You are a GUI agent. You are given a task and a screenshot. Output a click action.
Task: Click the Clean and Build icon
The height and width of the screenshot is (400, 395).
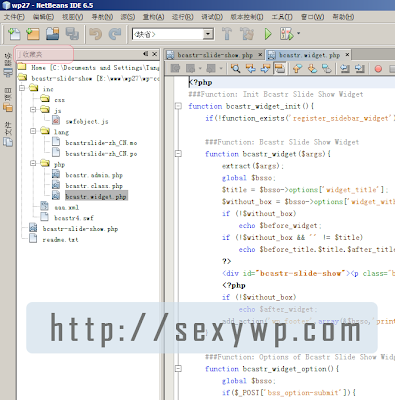(247, 34)
